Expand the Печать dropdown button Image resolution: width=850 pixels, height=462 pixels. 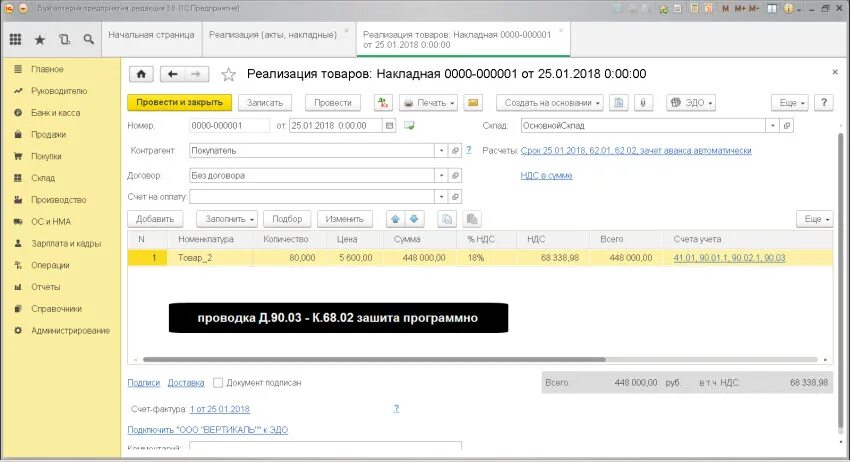tap(428, 102)
